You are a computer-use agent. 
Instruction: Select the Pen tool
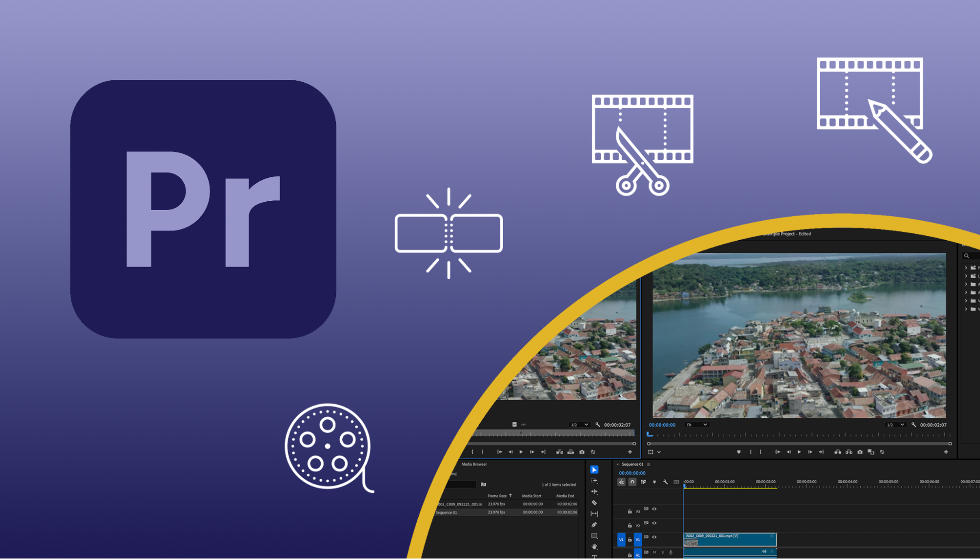pos(594,525)
